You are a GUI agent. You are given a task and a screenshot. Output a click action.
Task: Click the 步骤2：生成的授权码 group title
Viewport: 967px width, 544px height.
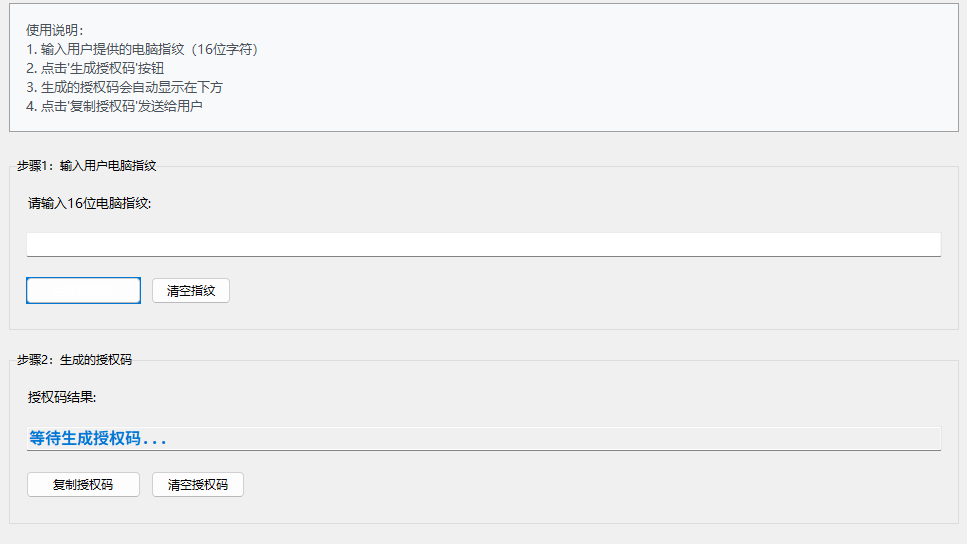click(x=74, y=360)
